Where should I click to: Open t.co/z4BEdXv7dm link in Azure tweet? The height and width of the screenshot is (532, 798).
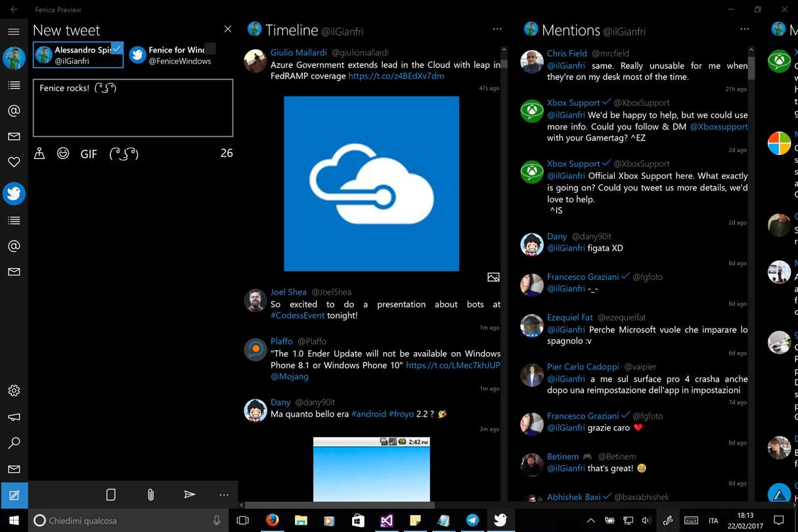[396, 76]
